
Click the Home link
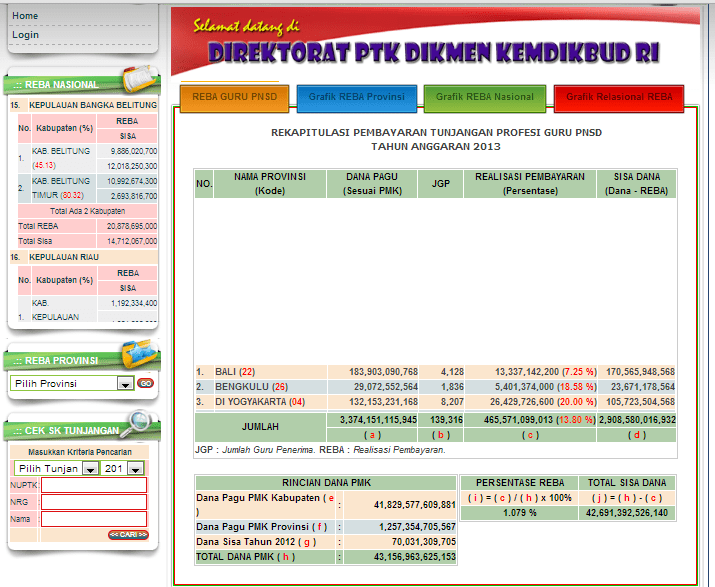point(25,16)
